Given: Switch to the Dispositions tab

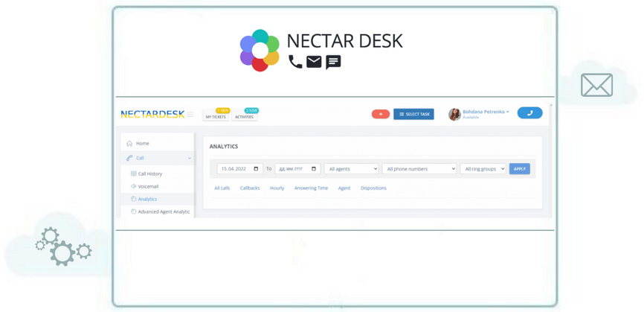Looking at the screenshot, I should (373, 188).
